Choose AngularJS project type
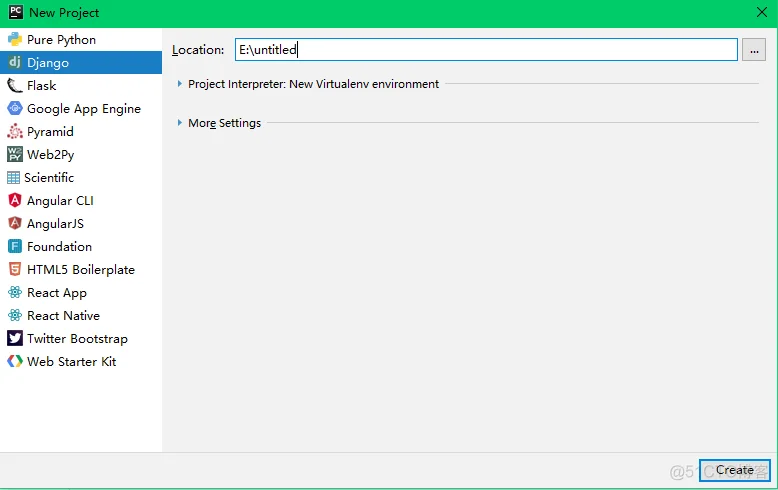This screenshot has width=778, height=490. (x=81, y=223)
